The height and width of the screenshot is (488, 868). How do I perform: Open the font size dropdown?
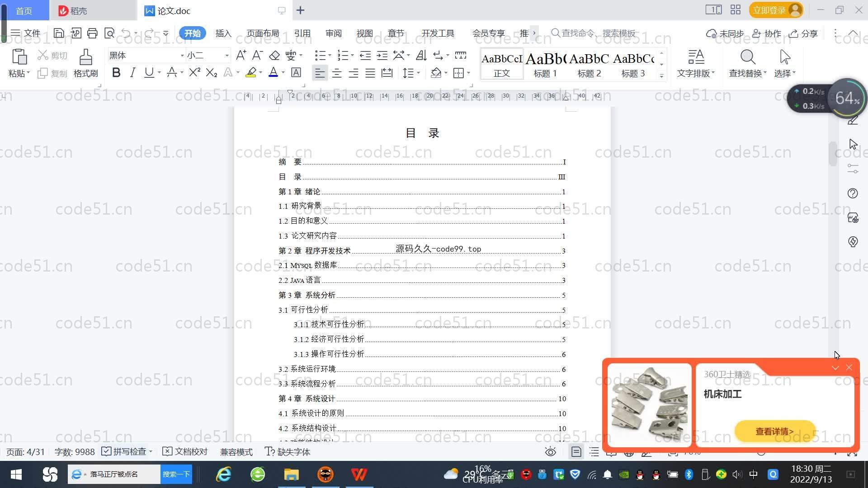click(x=227, y=56)
